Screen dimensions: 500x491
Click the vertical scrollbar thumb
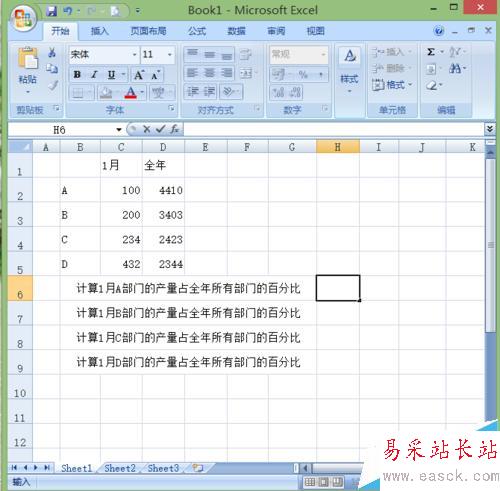(x=490, y=245)
